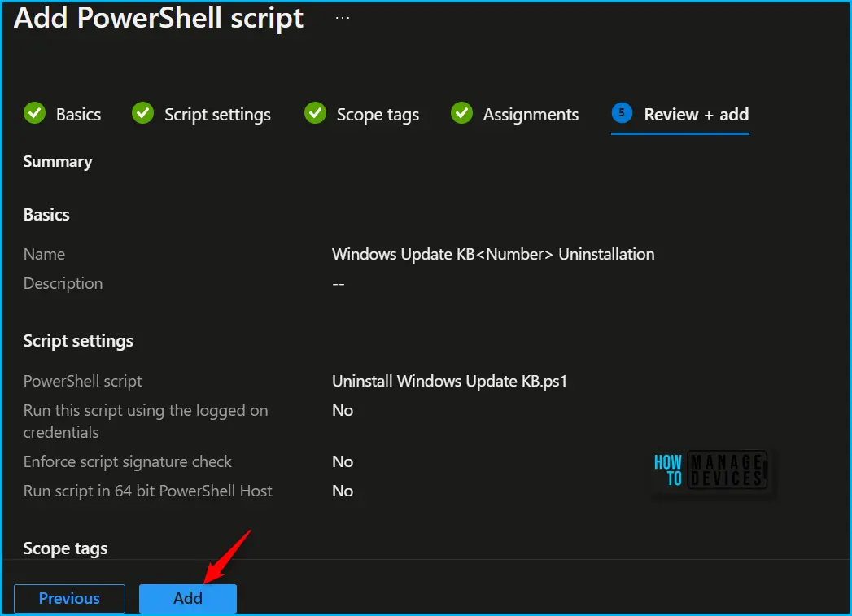This screenshot has height=616, width=852.
Task: Click the Add button
Action: [188, 598]
